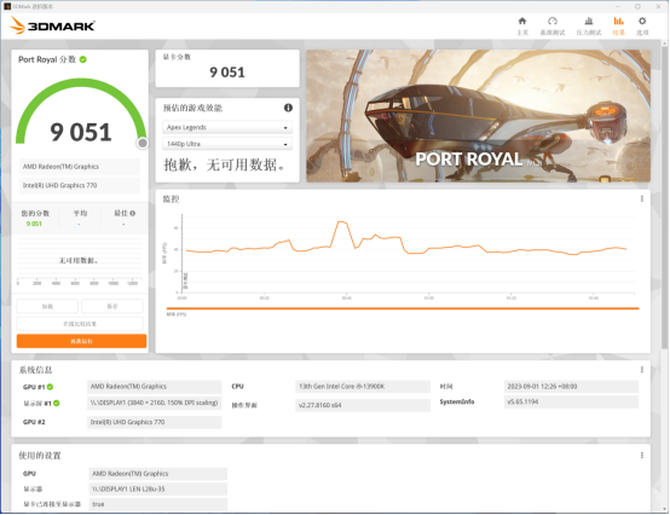Click the 3DMark logo
The height and width of the screenshot is (515, 670).
click(x=52, y=26)
